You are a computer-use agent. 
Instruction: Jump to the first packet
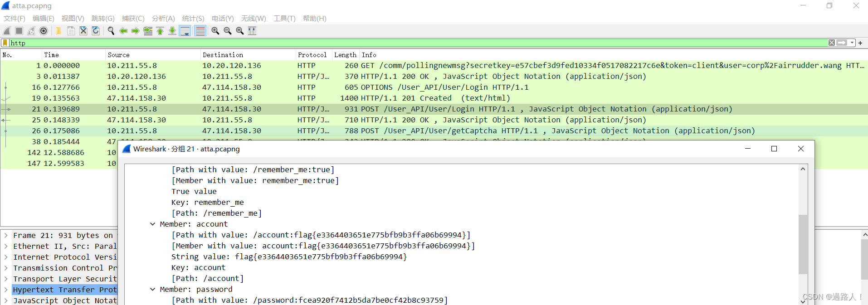click(160, 31)
